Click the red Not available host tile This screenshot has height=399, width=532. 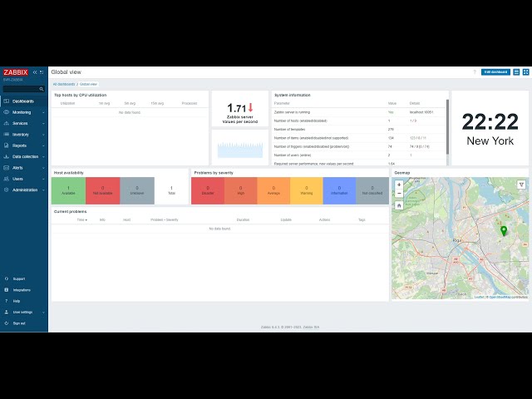[x=103, y=190]
